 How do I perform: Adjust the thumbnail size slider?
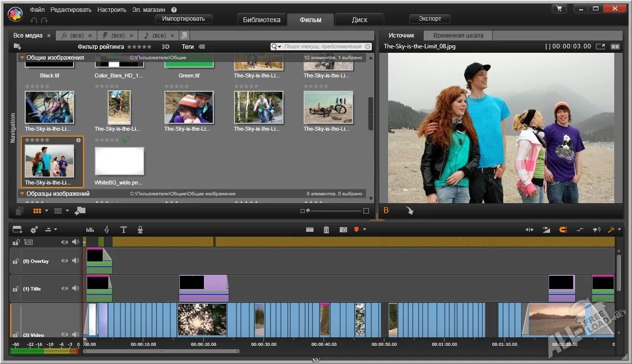tap(308, 211)
